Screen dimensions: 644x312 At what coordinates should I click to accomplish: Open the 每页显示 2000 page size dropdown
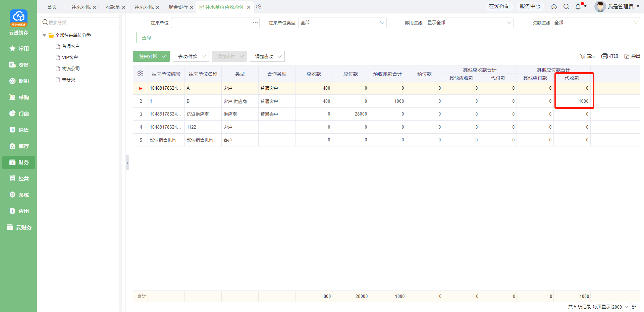click(x=621, y=307)
